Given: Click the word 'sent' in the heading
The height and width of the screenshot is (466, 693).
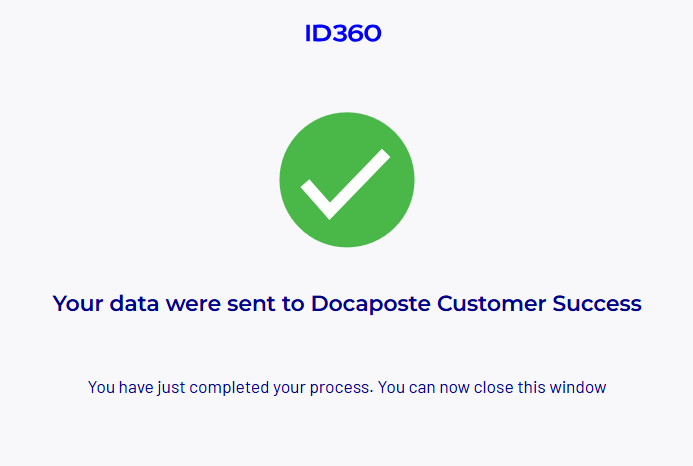Looking at the screenshot, I should pos(251,304).
